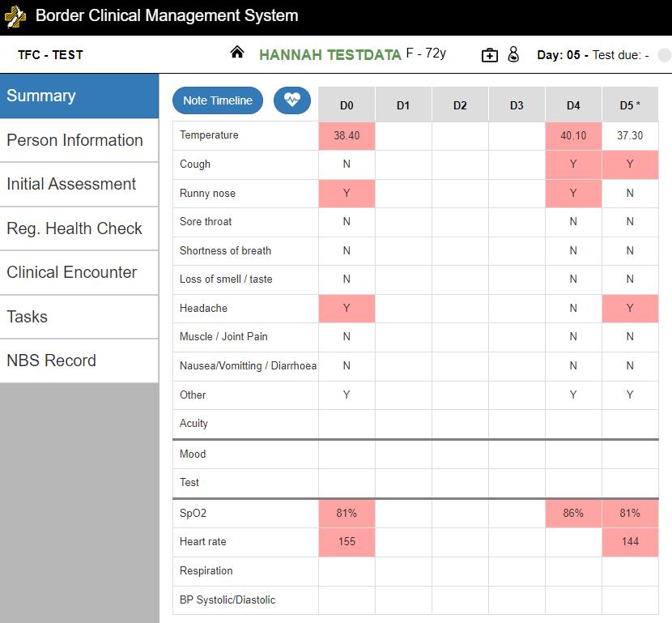Screen dimensions: 672x623
Task: Click the D5 heart rate value 144
Action: click(x=630, y=542)
